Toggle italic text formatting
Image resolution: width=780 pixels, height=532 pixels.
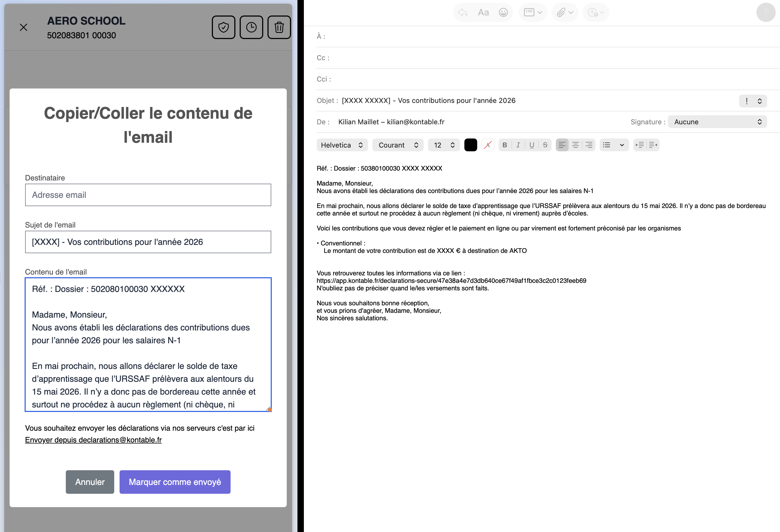click(x=518, y=145)
